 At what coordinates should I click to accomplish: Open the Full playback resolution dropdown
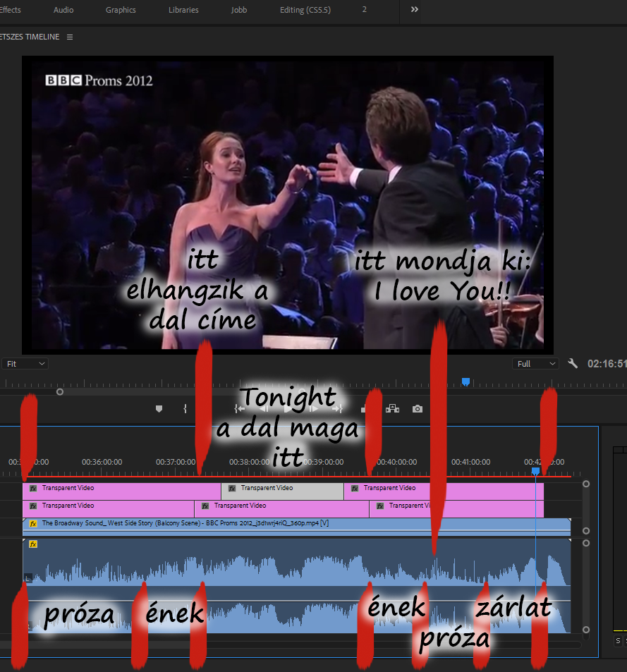[x=536, y=364]
